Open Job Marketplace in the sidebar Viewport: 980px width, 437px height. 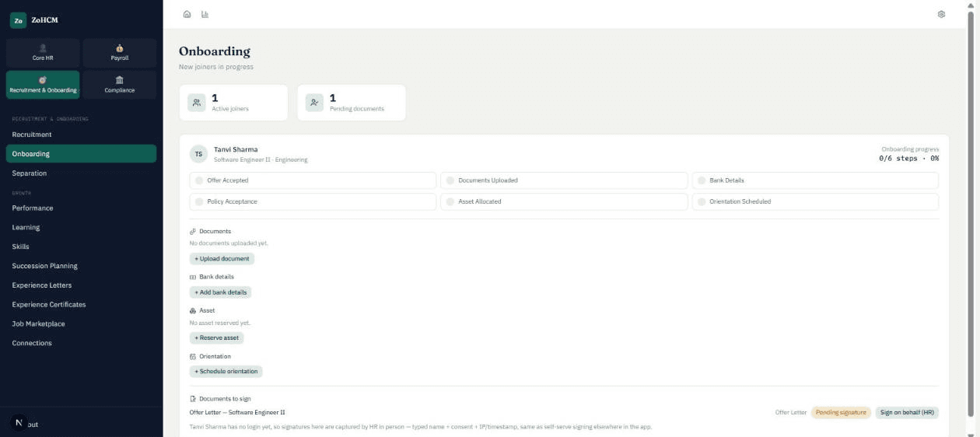pos(81,324)
